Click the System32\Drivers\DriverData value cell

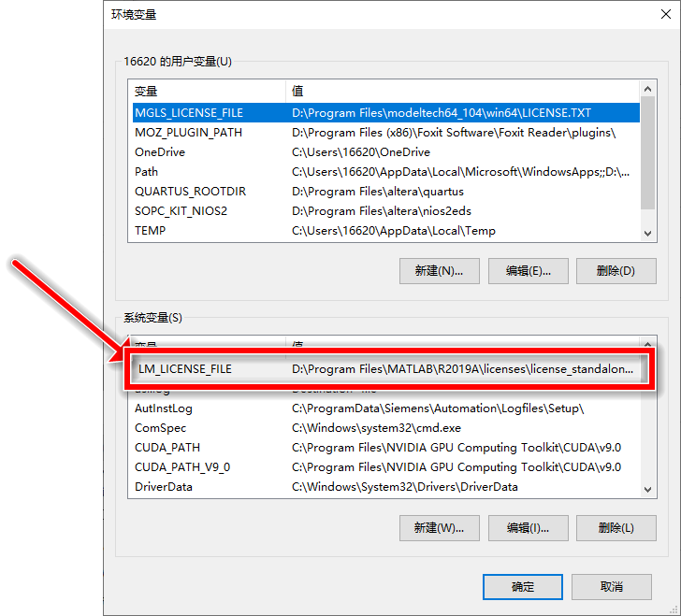(404, 487)
